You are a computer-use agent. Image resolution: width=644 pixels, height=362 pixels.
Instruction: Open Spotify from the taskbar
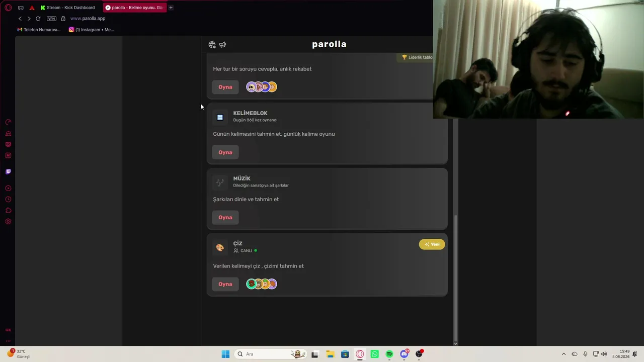pyautogui.click(x=389, y=354)
